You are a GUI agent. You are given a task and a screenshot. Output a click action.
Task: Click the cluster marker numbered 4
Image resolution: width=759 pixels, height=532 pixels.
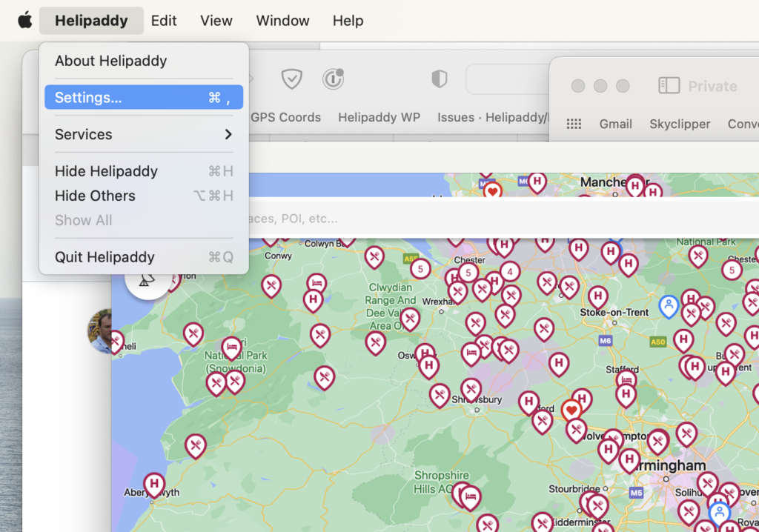[509, 272]
